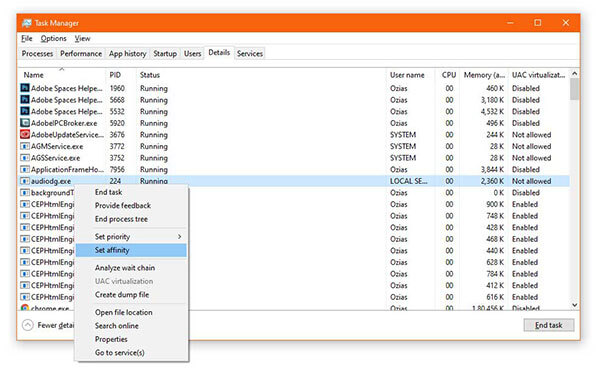Choose Analyze wait chain
This screenshot has height=368, width=600.
coord(131,268)
